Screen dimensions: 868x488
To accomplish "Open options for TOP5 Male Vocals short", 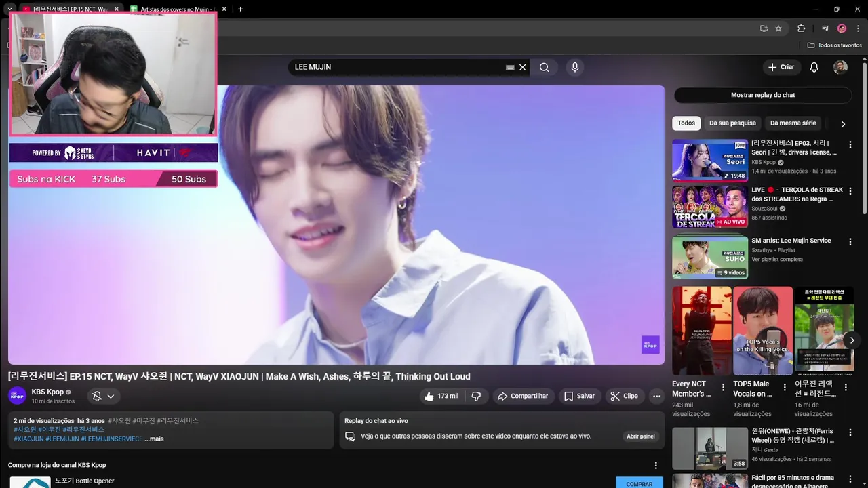I will click(785, 388).
